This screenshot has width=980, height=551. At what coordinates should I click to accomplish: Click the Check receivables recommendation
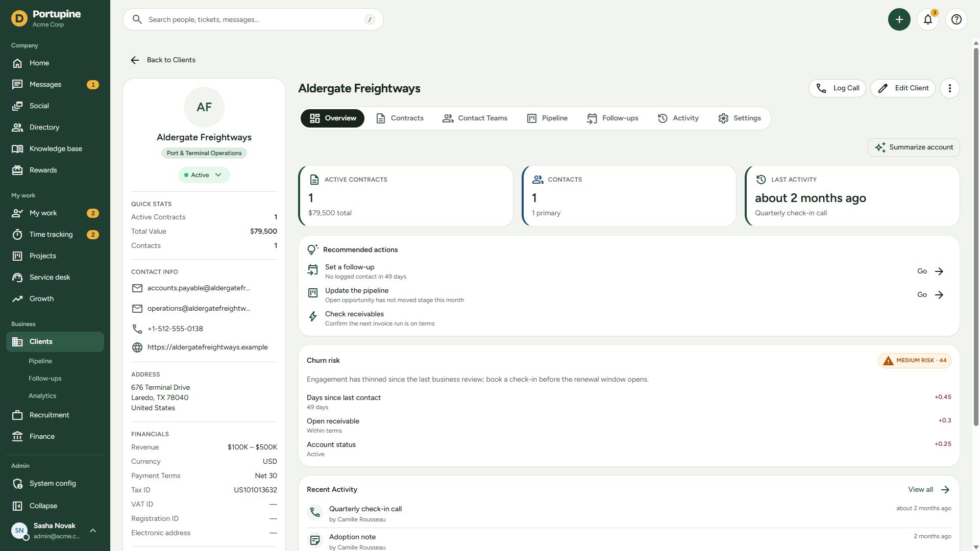pyautogui.click(x=629, y=318)
